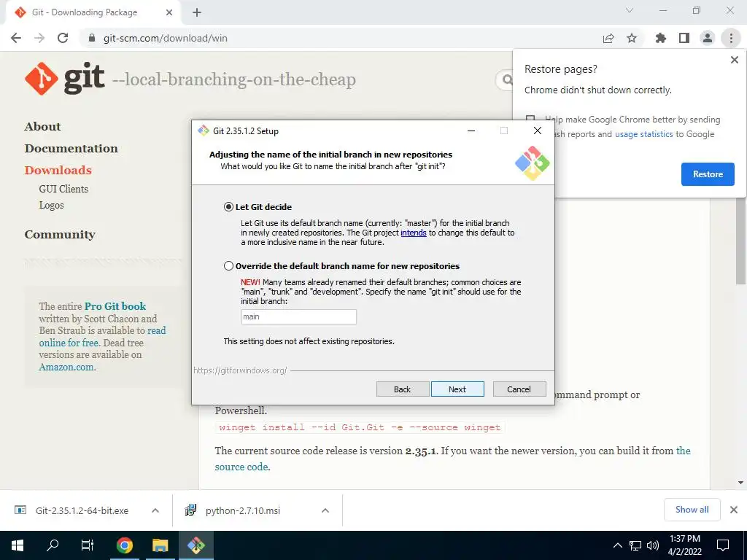
Task: Open the Chrome tab search chevron
Action: click(x=630, y=10)
